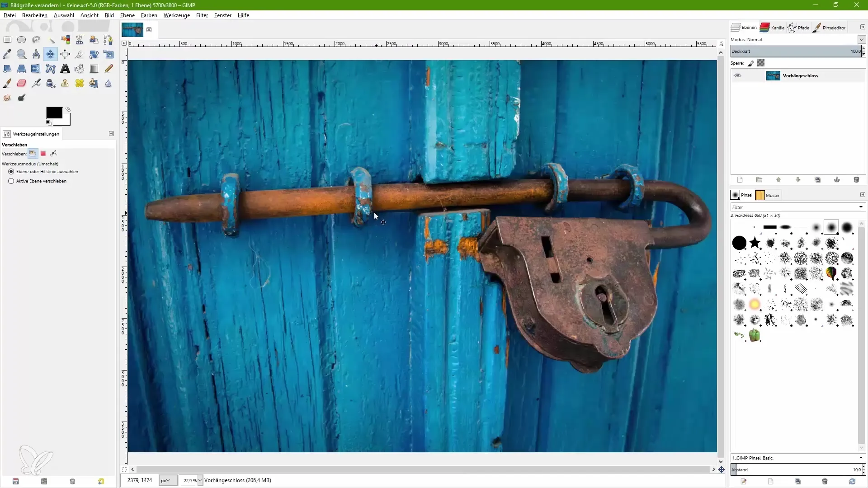The image size is (868, 488).
Task: Open the layers dock tab configuration menu
Action: pyautogui.click(x=863, y=27)
